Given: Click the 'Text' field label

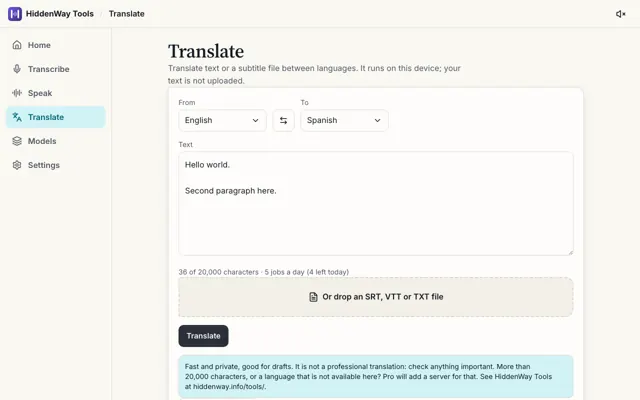Looking at the screenshot, I should click(x=185, y=144).
